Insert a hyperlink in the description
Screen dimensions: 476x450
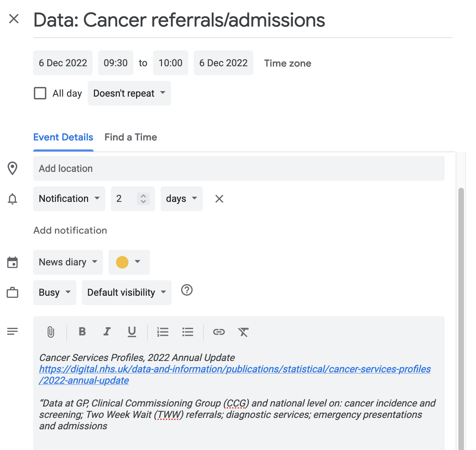point(219,332)
